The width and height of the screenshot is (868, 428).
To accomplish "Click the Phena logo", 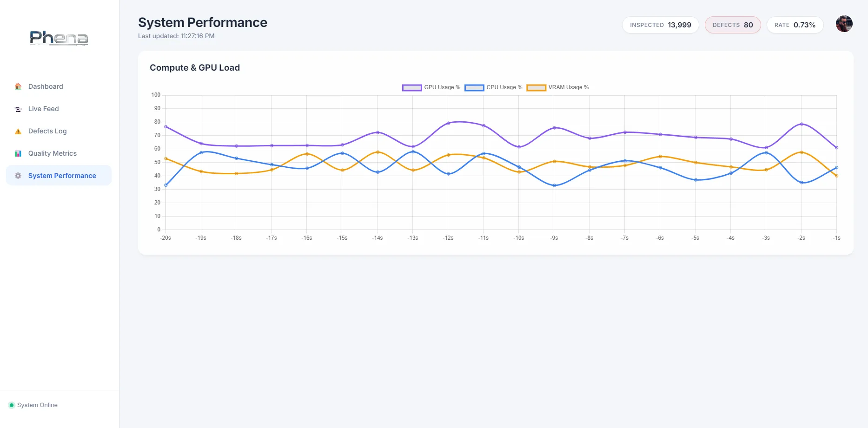I will pyautogui.click(x=59, y=38).
